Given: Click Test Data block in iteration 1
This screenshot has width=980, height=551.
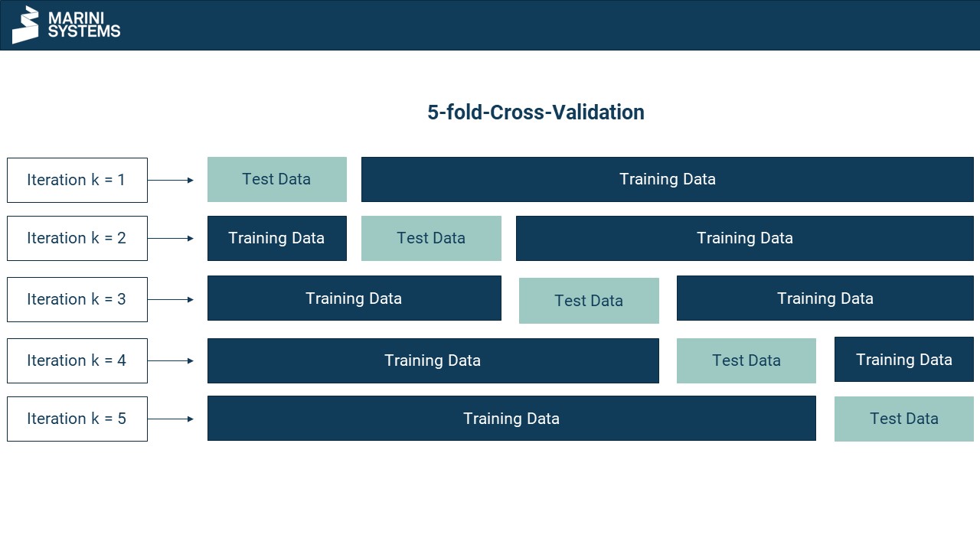Looking at the screenshot, I should pyautogui.click(x=277, y=180).
